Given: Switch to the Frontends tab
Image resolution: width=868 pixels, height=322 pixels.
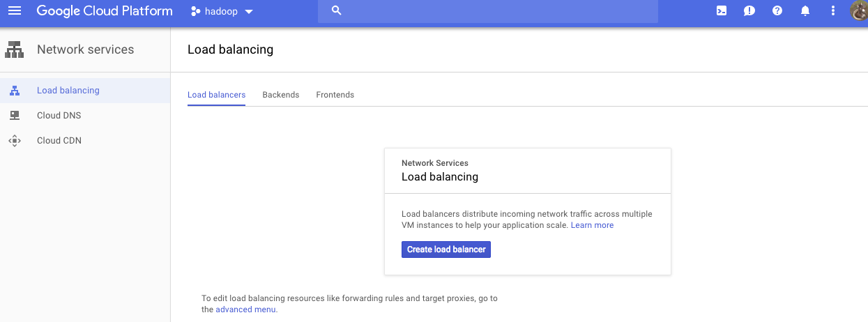Looking at the screenshot, I should pos(335,95).
